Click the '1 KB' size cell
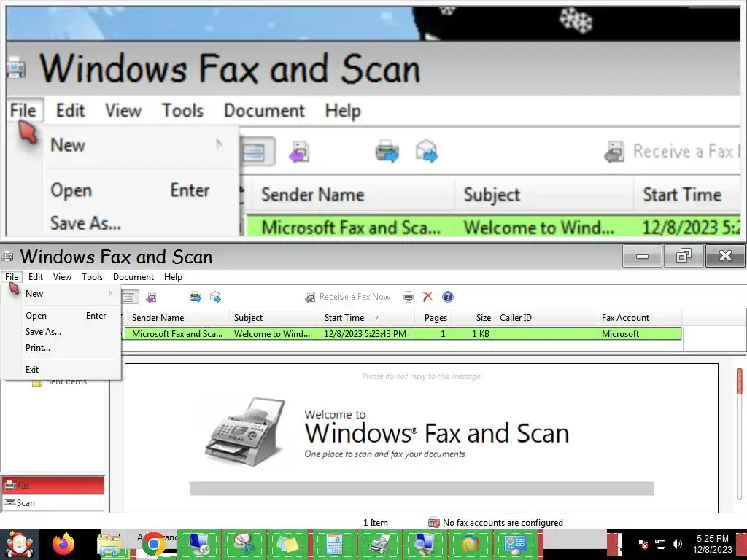This screenshot has width=747, height=560. (481, 334)
